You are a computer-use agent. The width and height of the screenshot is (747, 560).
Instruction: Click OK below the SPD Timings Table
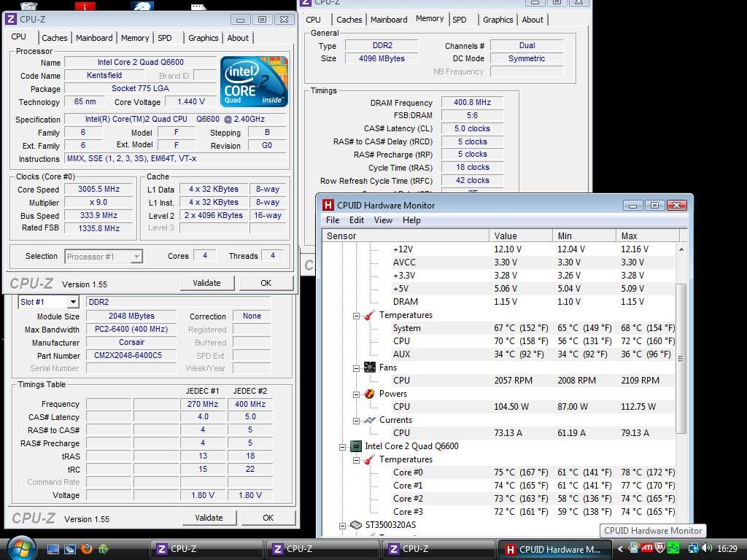(268, 518)
